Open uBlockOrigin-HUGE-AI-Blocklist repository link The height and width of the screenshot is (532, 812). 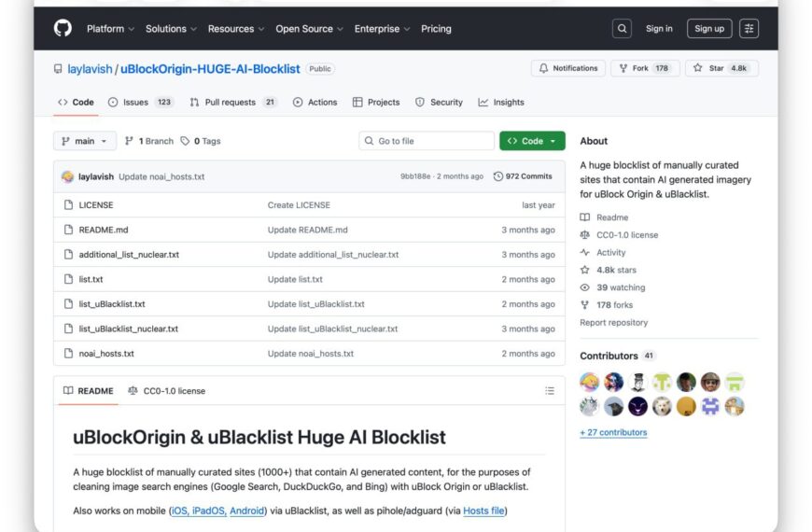(210, 69)
